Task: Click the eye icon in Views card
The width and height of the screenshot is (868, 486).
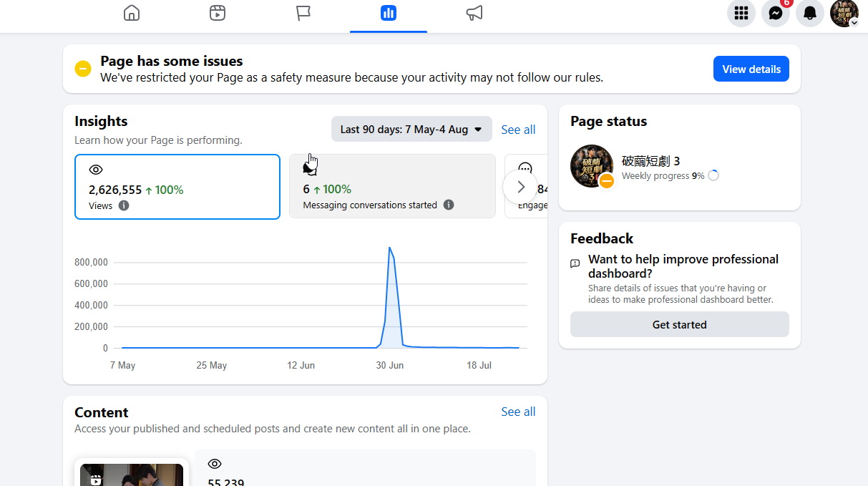Action: [96, 170]
